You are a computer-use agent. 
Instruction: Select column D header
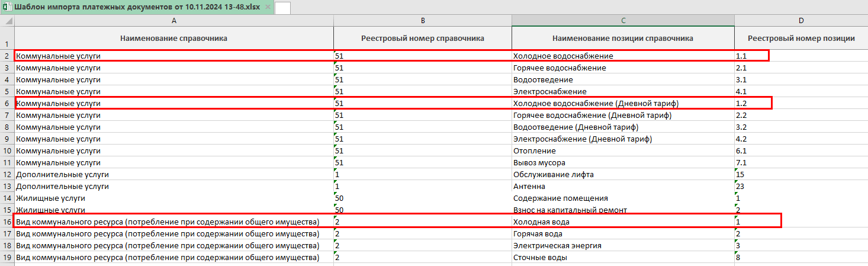tap(801, 21)
